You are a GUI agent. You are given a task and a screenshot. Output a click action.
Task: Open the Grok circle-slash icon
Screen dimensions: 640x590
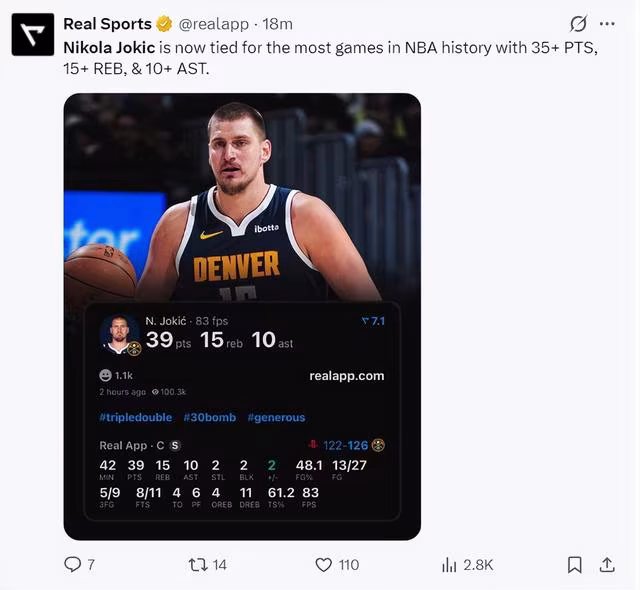tap(577, 24)
